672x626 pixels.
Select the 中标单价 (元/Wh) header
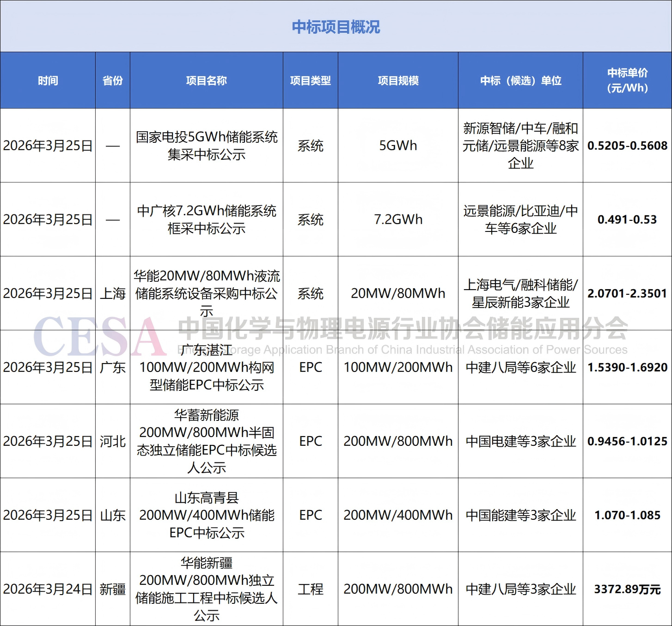click(x=627, y=80)
